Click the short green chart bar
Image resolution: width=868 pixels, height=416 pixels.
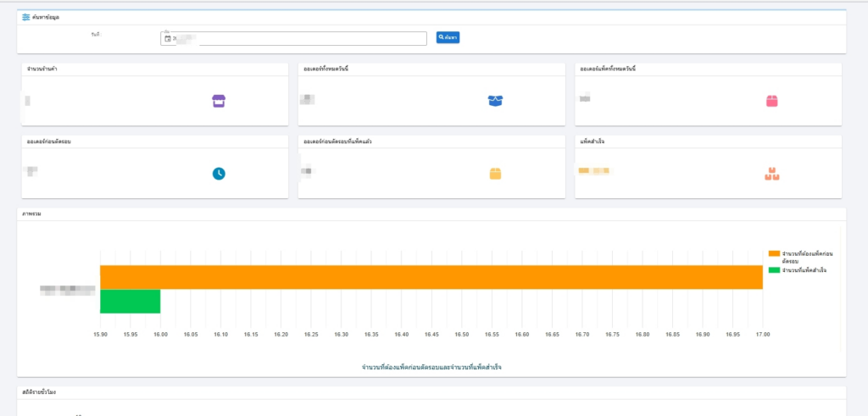[131, 302]
